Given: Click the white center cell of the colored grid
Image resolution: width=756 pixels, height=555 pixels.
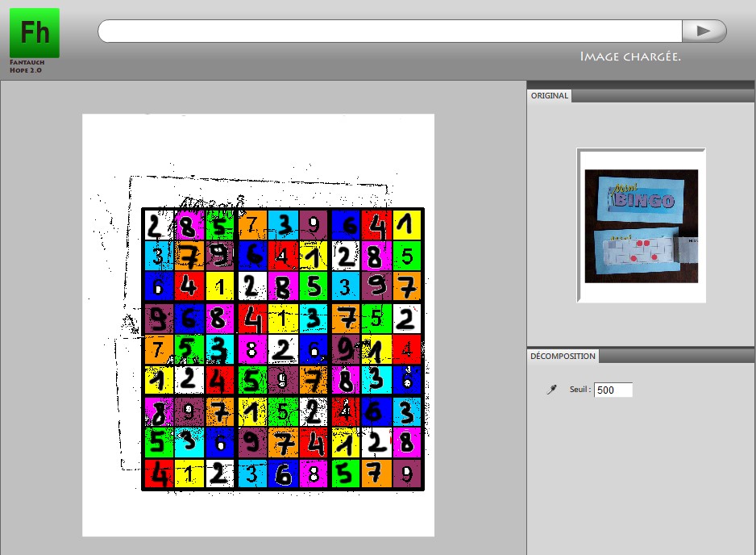Looking at the screenshot, I should 283,349.
